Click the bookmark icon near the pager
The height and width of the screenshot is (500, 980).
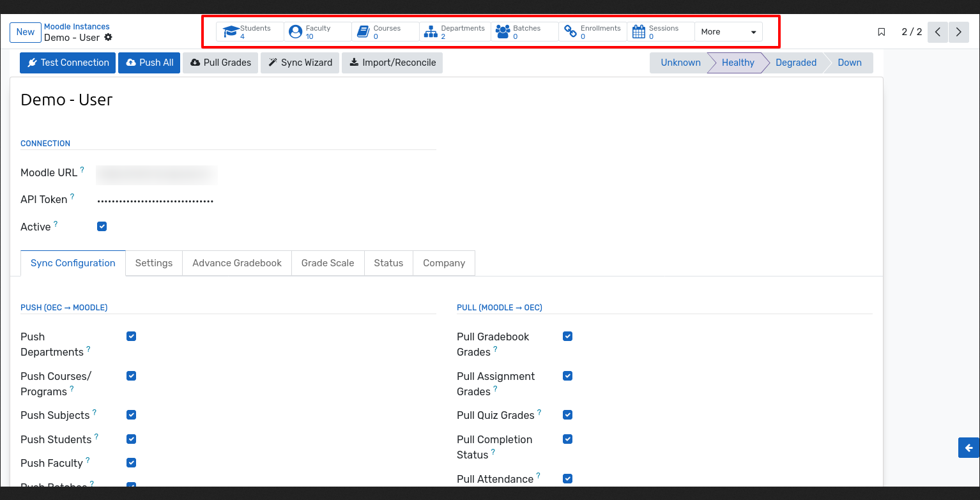[x=882, y=32]
